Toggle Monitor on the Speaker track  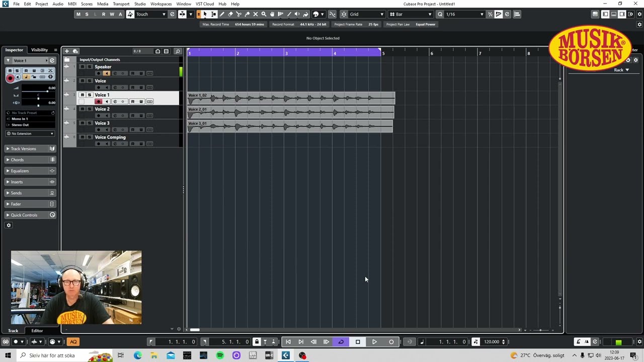(106, 73)
